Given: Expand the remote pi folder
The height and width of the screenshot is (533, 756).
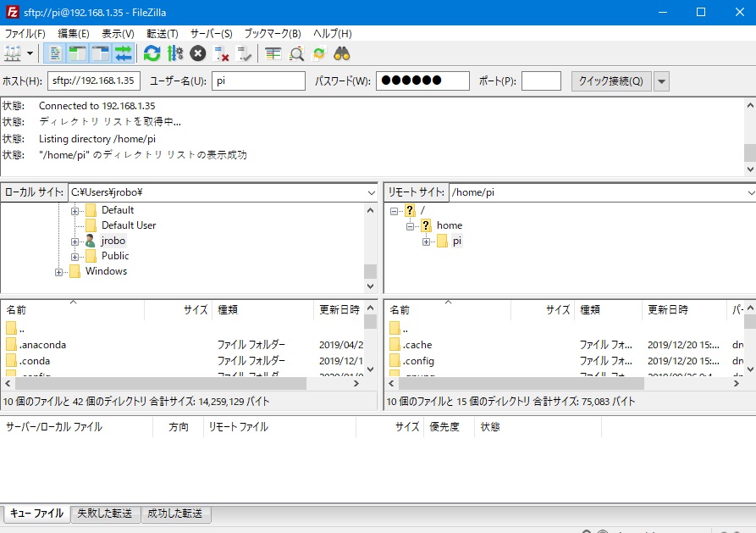Looking at the screenshot, I should click(x=426, y=242).
